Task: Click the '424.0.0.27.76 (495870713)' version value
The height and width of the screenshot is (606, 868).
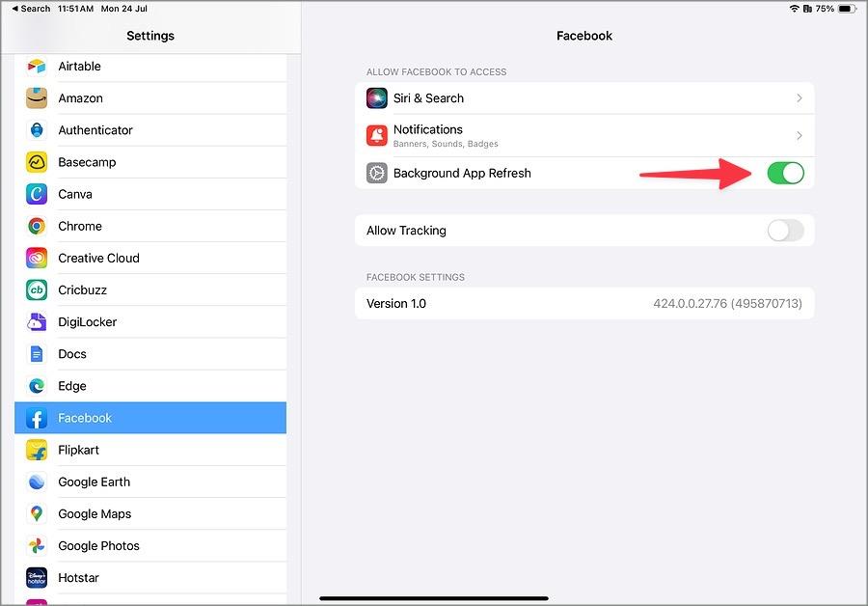Action: pyautogui.click(x=727, y=304)
